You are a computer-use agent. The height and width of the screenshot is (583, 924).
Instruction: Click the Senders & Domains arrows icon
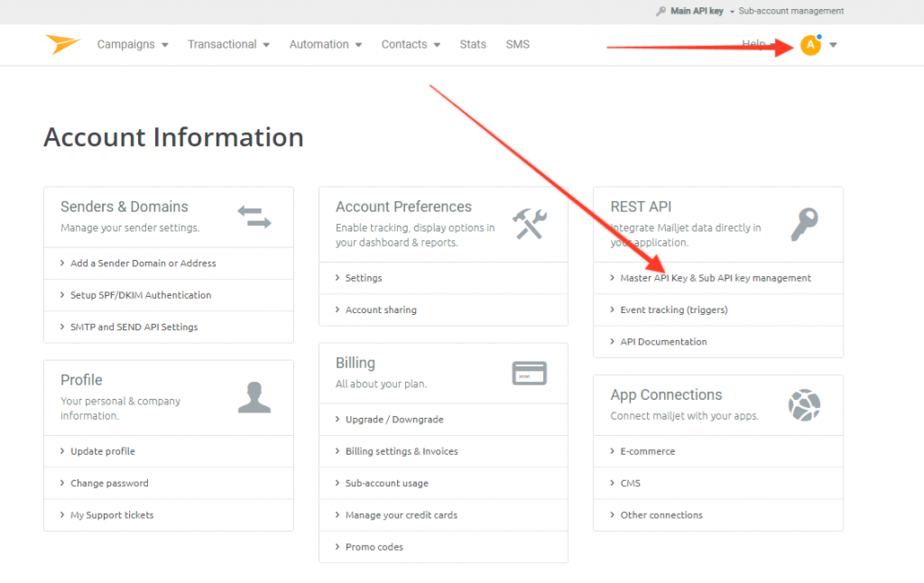pyautogui.click(x=254, y=217)
